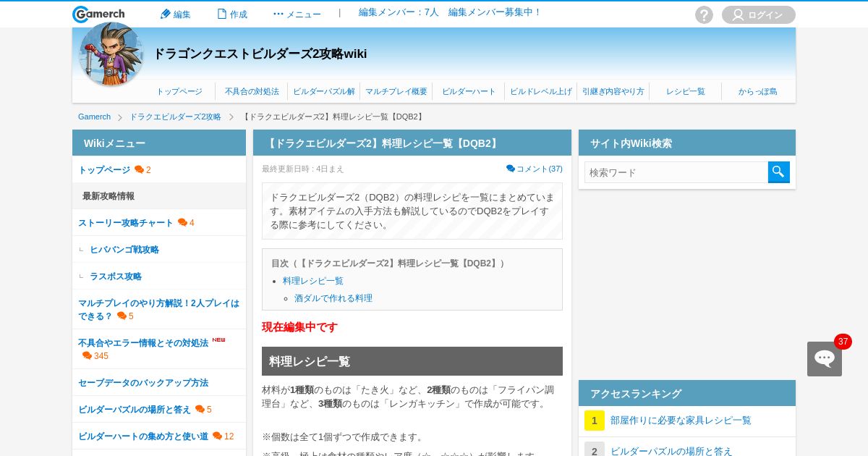868x456 pixels.
Task: Click the 現在編集中です red notice text
Action: click(299, 327)
